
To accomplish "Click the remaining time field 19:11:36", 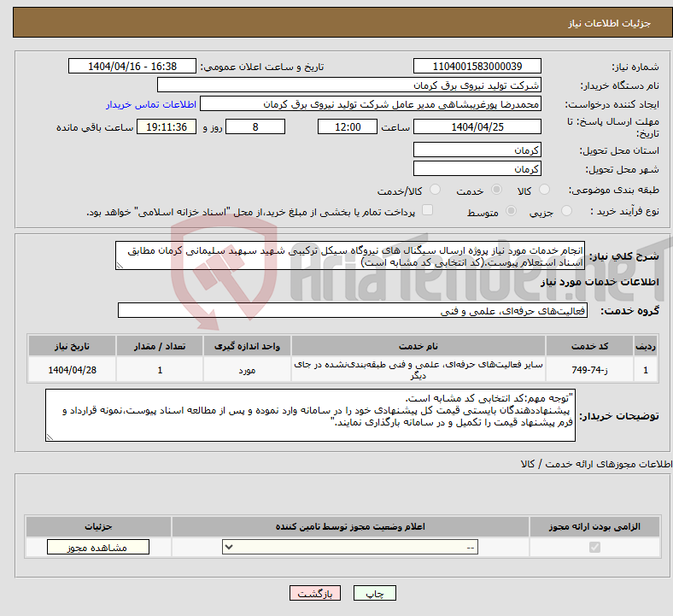I will [167, 126].
